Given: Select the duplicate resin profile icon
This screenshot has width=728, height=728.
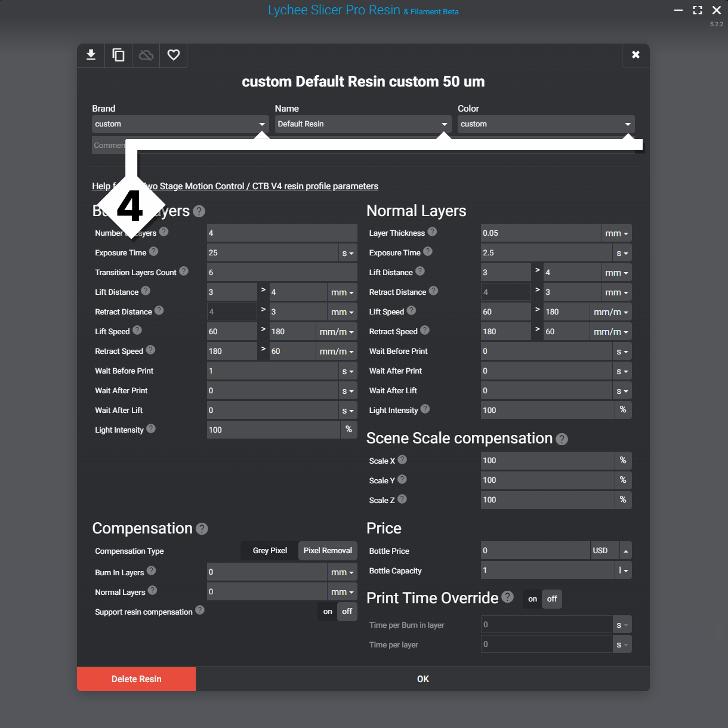Looking at the screenshot, I should [118, 55].
